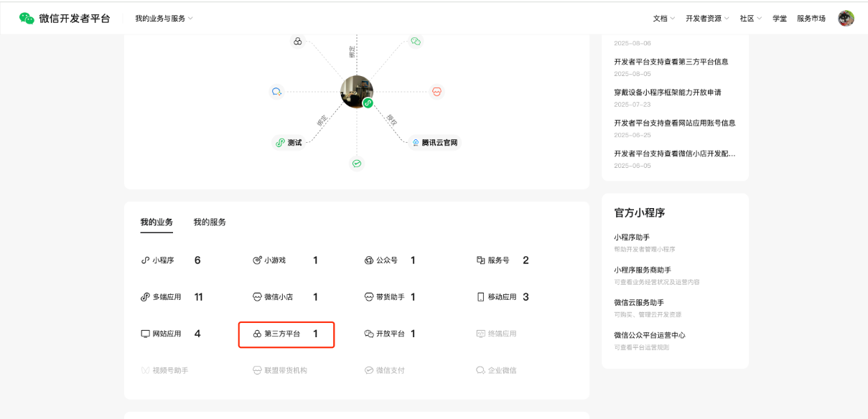868x419 pixels.
Task: Open the 第三方平台 third-party platform entry
Action: (x=286, y=334)
